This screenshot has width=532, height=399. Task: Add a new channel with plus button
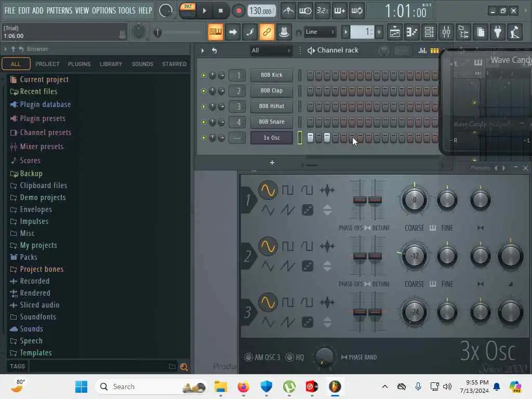[272, 163]
